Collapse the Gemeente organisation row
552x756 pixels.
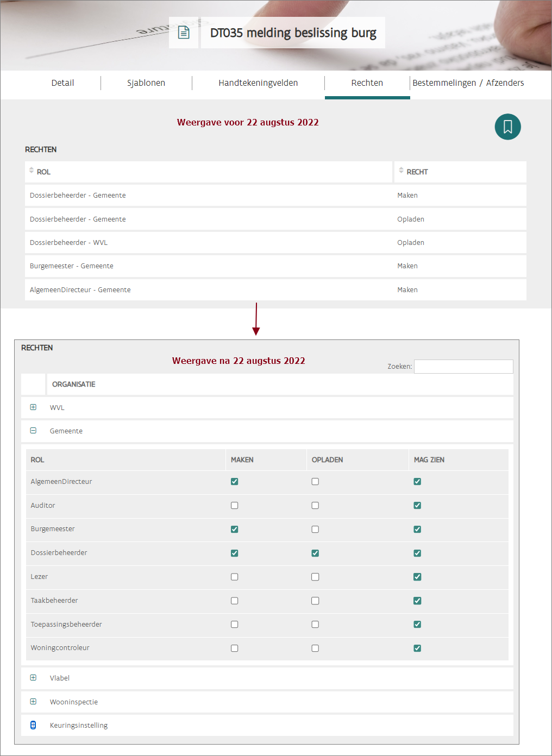pos(33,431)
